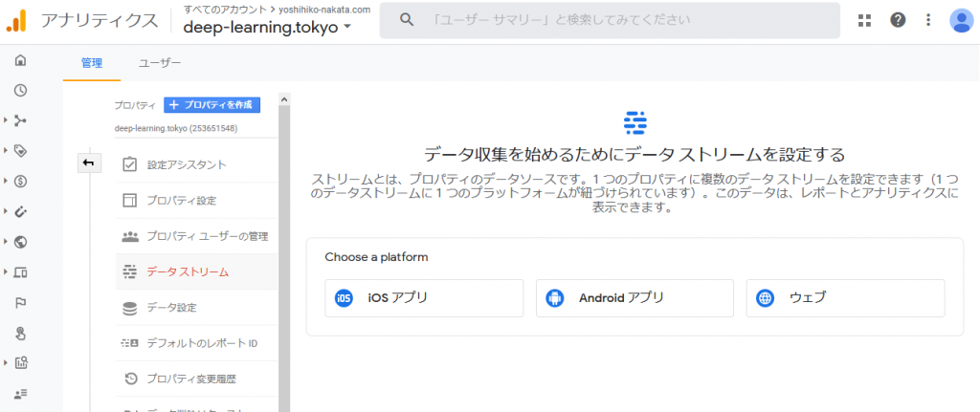Image resolution: width=980 pixels, height=412 pixels.
Task: Open the Tech devices icon
Action: (21, 272)
